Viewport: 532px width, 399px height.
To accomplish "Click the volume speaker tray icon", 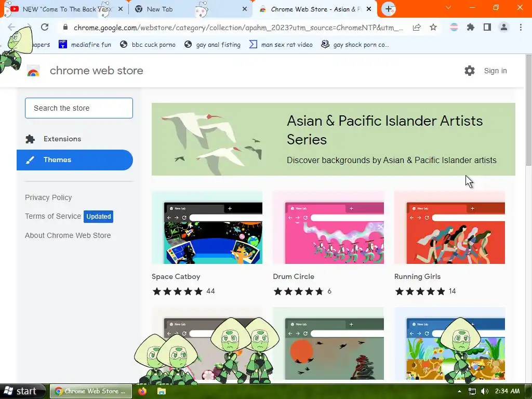I will click(x=485, y=391).
